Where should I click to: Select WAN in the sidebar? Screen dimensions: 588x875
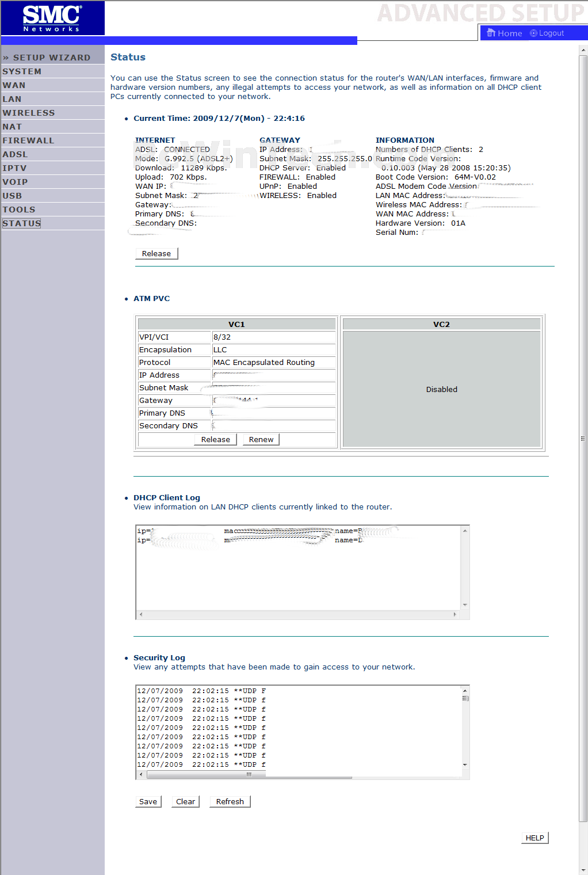coord(14,85)
